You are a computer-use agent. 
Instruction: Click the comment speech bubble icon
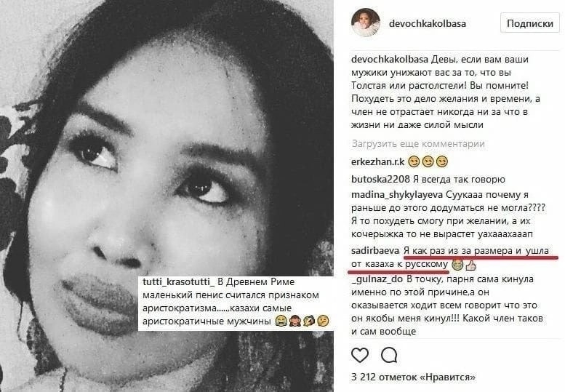click(x=389, y=355)
